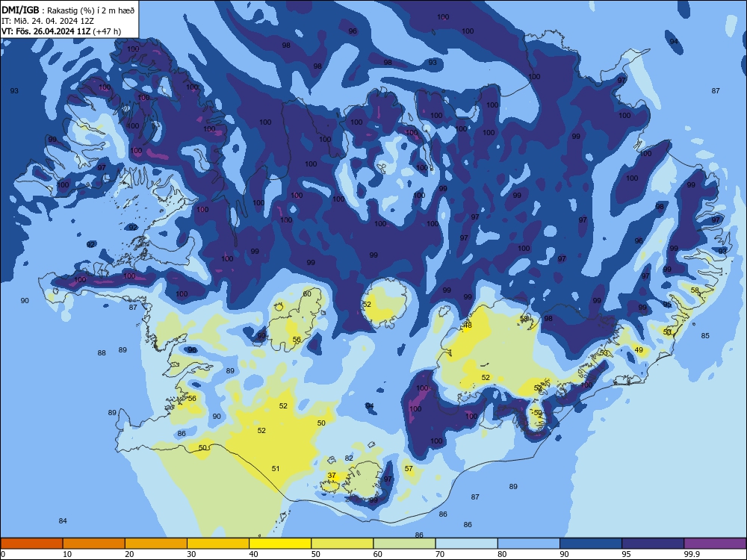Image resolution: width=747 pixels, height=560 pixels.
Task: Click the humidity value 60 on the map
Action: [x=307, y=293]
